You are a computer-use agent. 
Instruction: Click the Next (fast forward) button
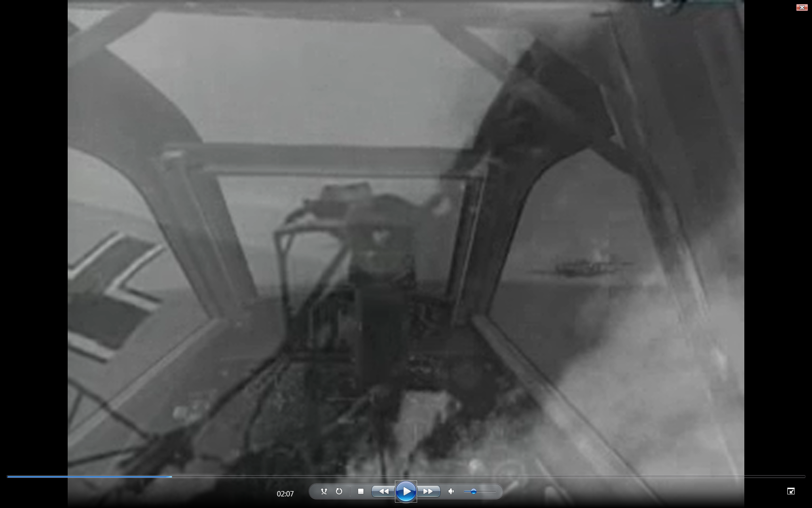click(429, 492)
